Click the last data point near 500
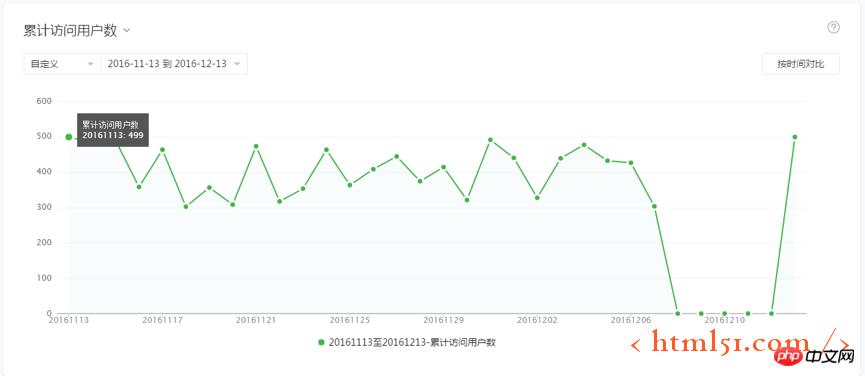This screenshot has width=865, height=376. click(794, 137)
